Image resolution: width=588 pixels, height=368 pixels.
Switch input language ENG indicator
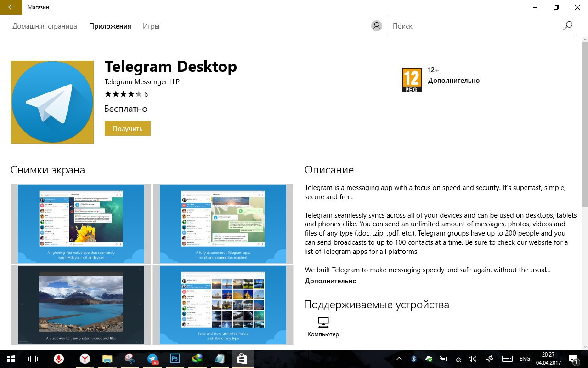tap(525, 359)
